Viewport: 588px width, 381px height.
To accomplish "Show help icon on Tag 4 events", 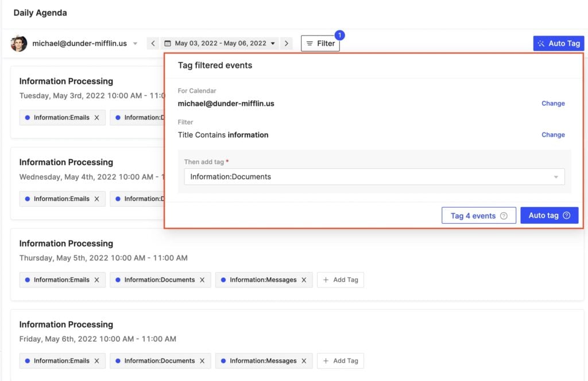I will 504,216.
